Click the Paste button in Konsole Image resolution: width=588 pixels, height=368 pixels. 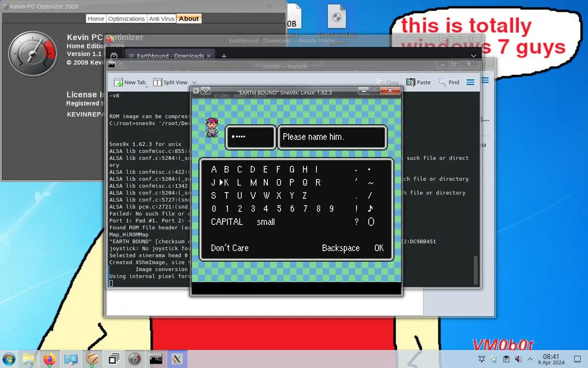[419, 82]
